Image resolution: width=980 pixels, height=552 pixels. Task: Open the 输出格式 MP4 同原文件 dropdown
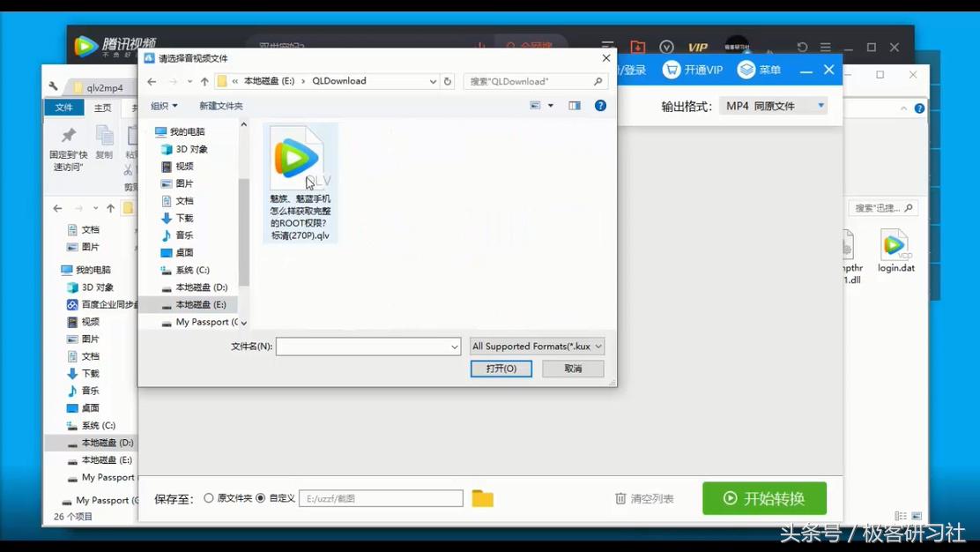tap(773, 107)
